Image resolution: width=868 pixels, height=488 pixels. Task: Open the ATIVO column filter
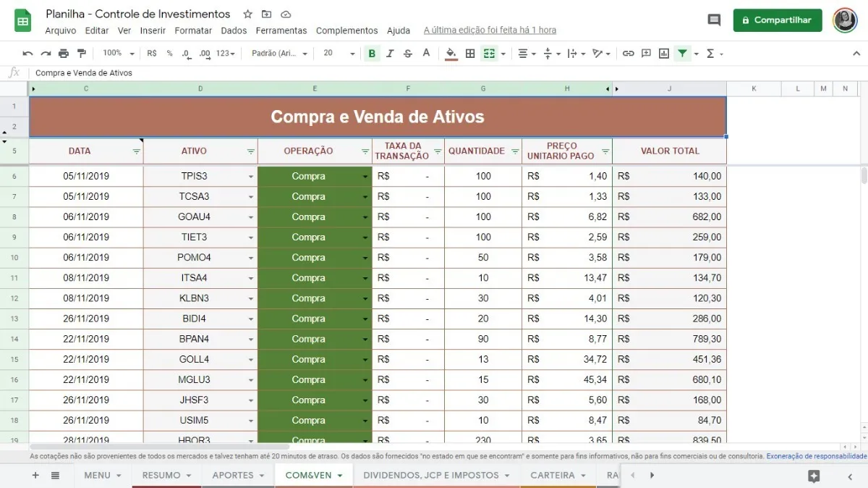pyautogui.click(x=251, y=151)
